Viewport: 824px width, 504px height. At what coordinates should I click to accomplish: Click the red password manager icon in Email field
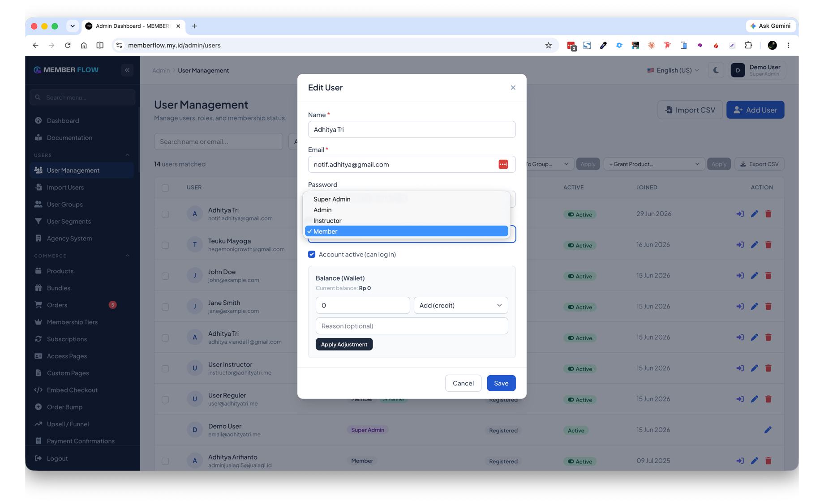point(503,164)
